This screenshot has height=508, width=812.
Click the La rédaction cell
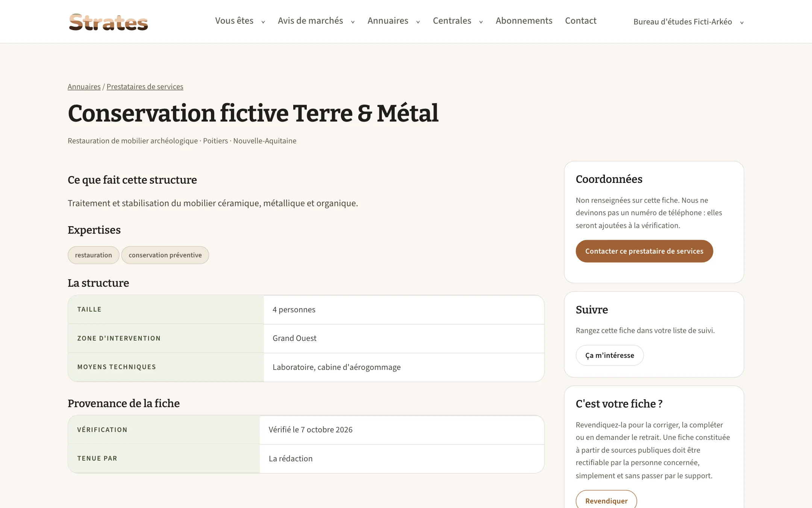[402, 459]
